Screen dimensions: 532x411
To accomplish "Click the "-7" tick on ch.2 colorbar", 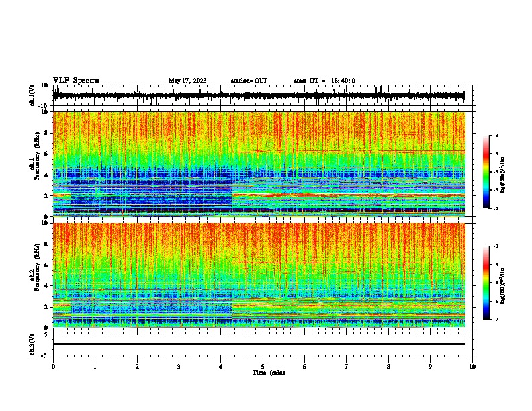I will click(496, 319).
